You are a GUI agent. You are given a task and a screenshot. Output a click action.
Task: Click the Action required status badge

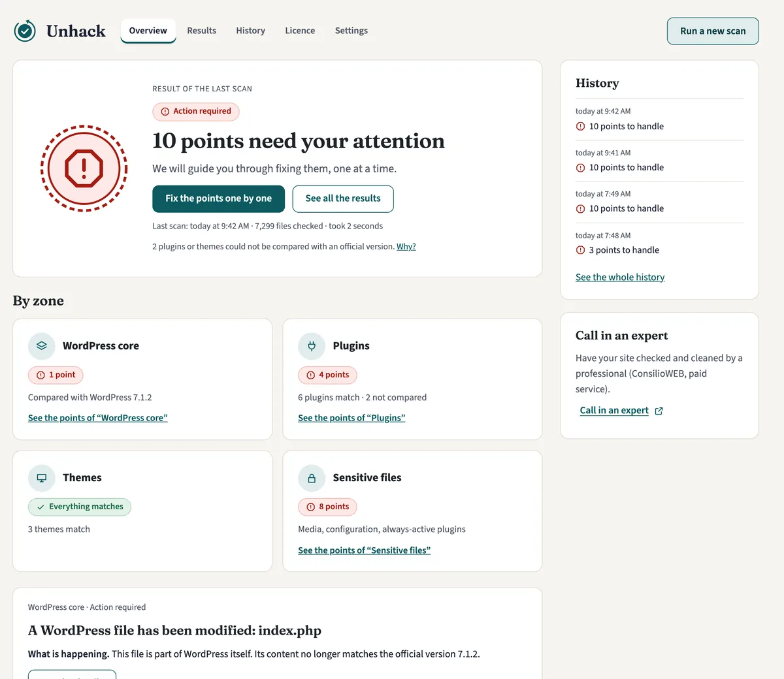pos(196,112)
